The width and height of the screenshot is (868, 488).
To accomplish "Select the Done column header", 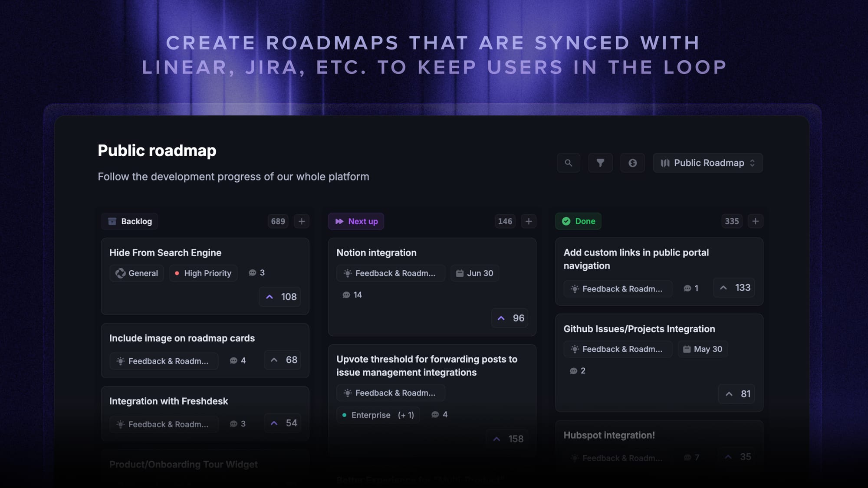I will (x=578, y=221).
